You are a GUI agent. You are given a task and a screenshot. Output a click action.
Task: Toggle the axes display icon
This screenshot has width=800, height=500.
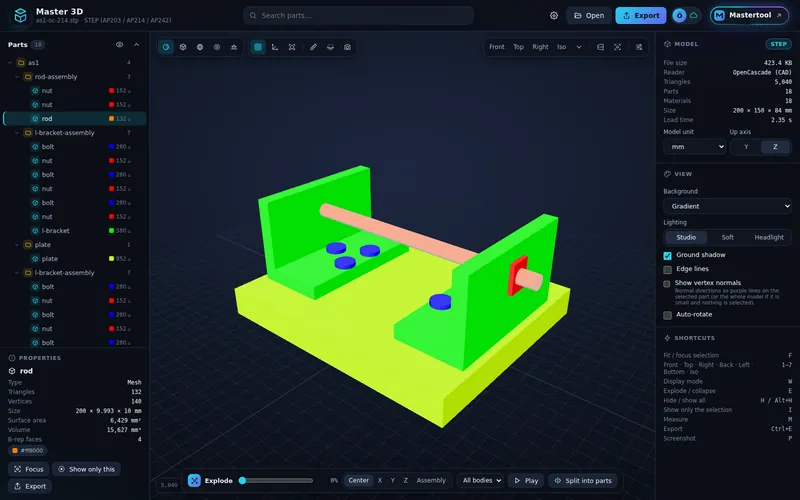(275, 47)
